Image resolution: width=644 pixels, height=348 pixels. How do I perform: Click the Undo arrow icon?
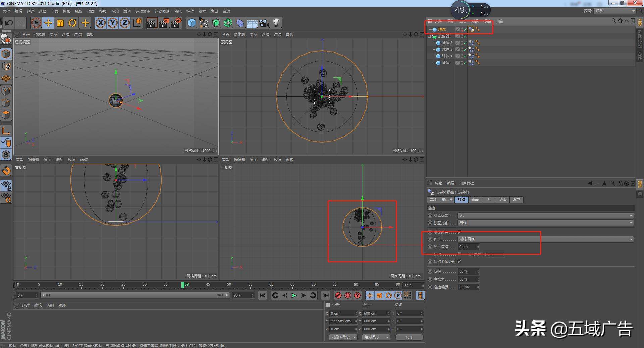coord(9,23)
